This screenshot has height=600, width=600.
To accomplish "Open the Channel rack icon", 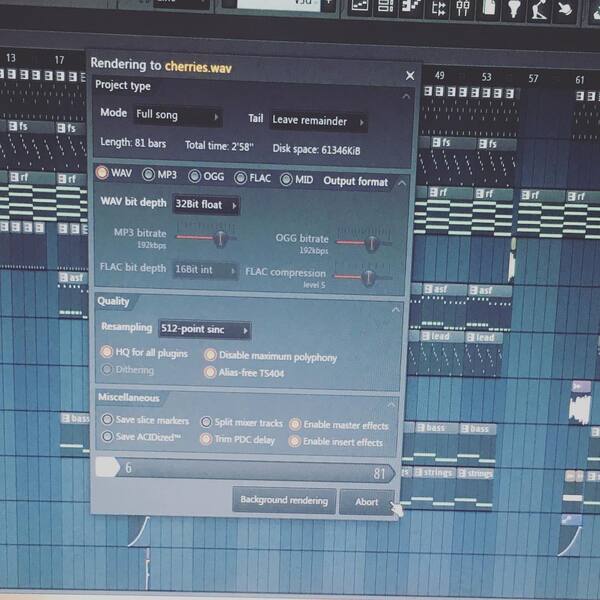I will tap(385, 7).
